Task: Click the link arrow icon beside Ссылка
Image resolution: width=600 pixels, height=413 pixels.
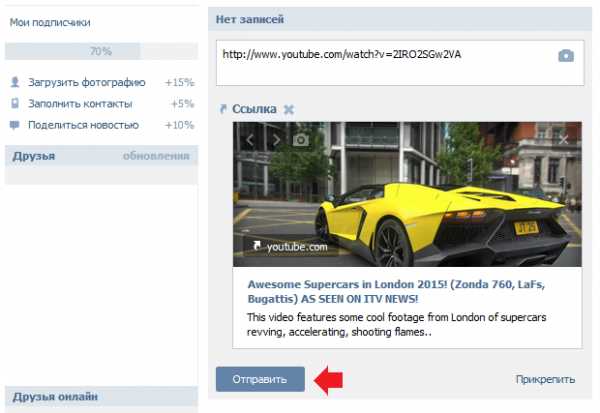Action: (223, 109)
